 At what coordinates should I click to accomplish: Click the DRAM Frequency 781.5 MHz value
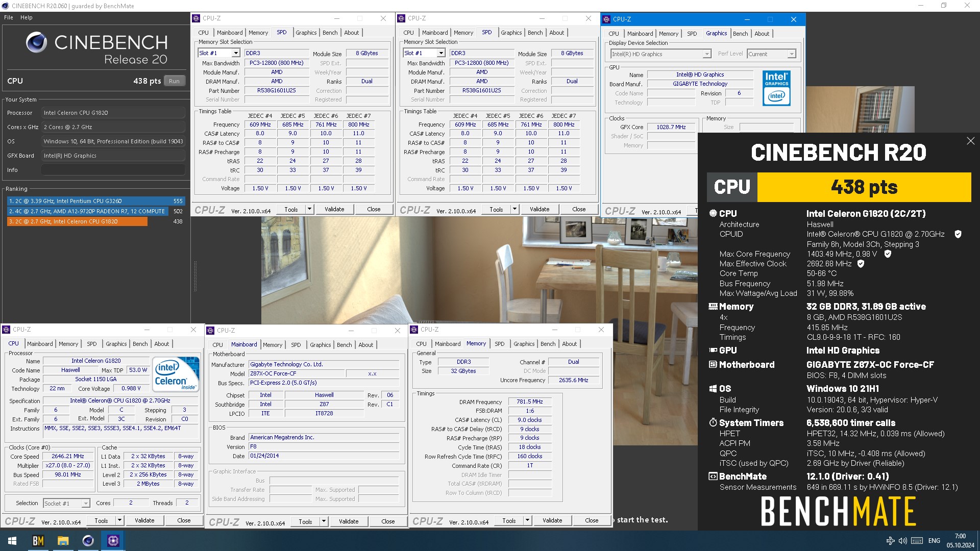[x=530, y=402]
